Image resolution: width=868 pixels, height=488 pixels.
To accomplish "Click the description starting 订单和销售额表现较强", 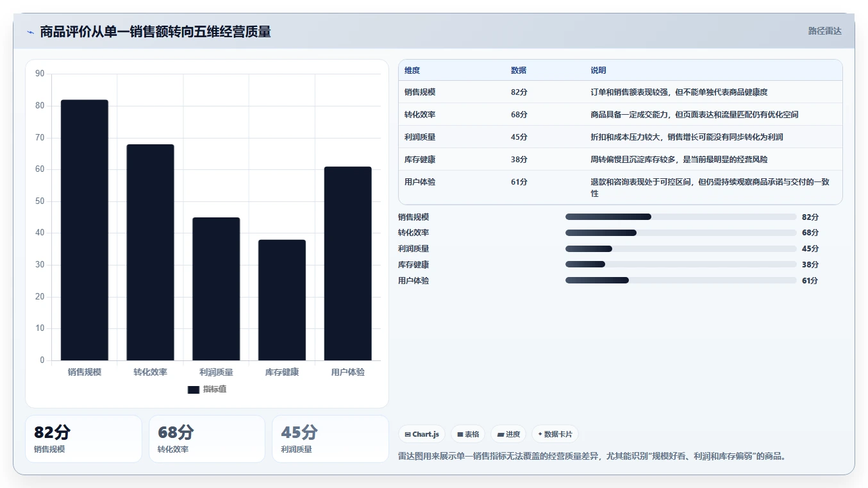I will 679,92.
